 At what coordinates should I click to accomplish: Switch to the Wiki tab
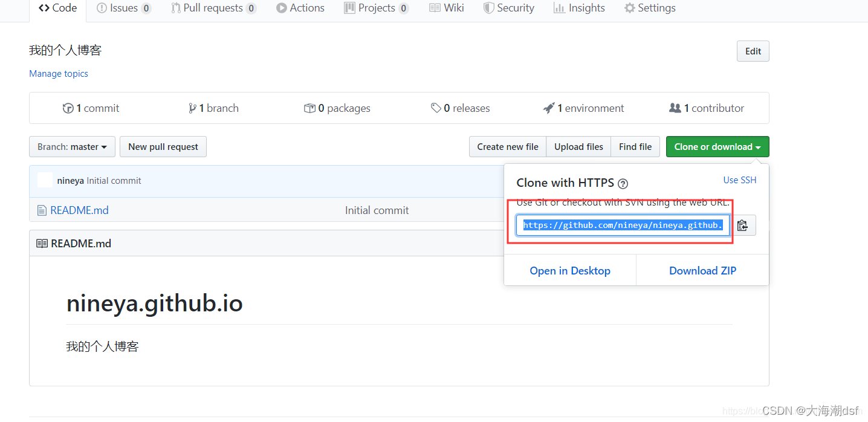point(447,8)
